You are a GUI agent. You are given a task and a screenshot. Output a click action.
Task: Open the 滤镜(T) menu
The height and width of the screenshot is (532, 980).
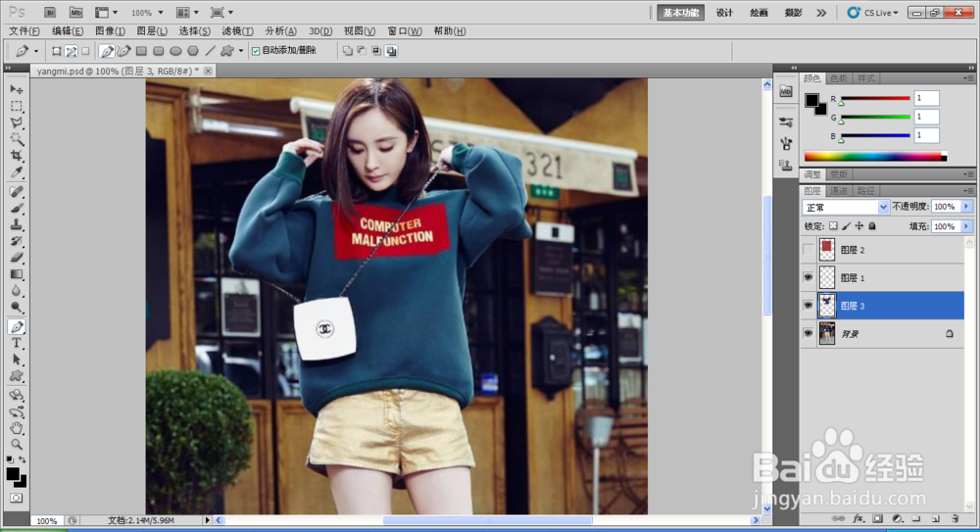click(x=237, y=30)
